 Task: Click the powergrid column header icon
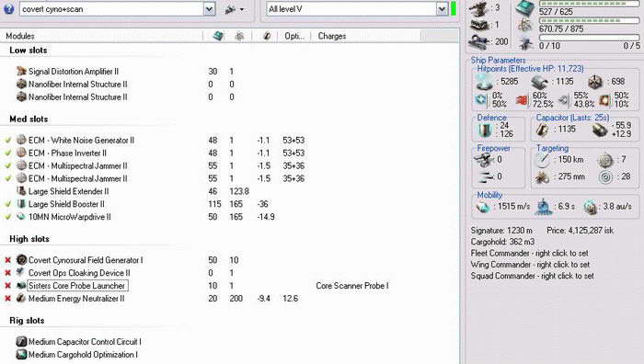pyautogui.click(x=239, y=36)
